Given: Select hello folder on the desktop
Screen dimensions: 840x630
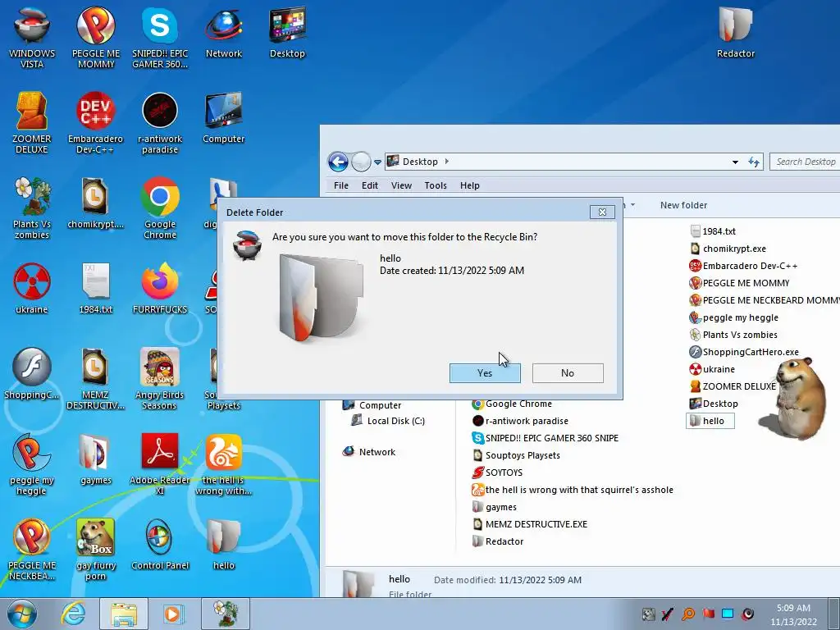Looking at the screenshot, I should point(223,546).
